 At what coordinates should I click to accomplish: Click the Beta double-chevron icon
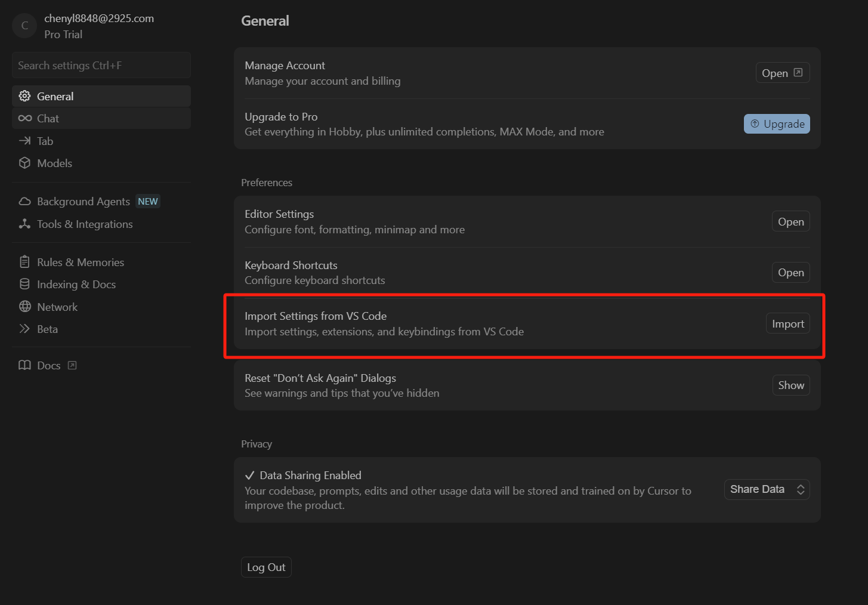[24, 329]
